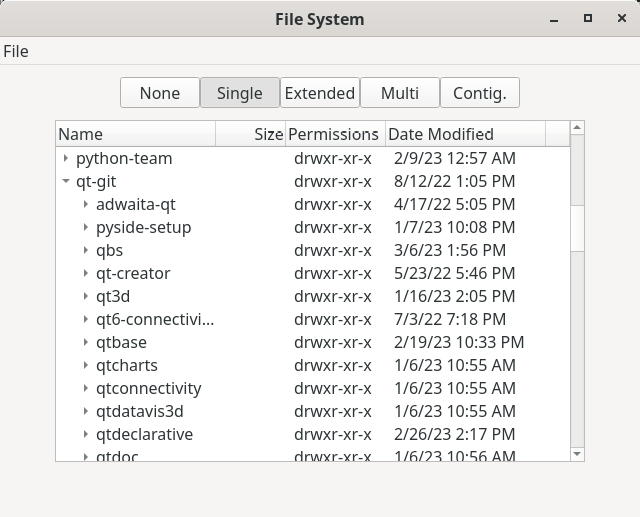
Task: Expand the qbs folder arrow
Action: 86,250
